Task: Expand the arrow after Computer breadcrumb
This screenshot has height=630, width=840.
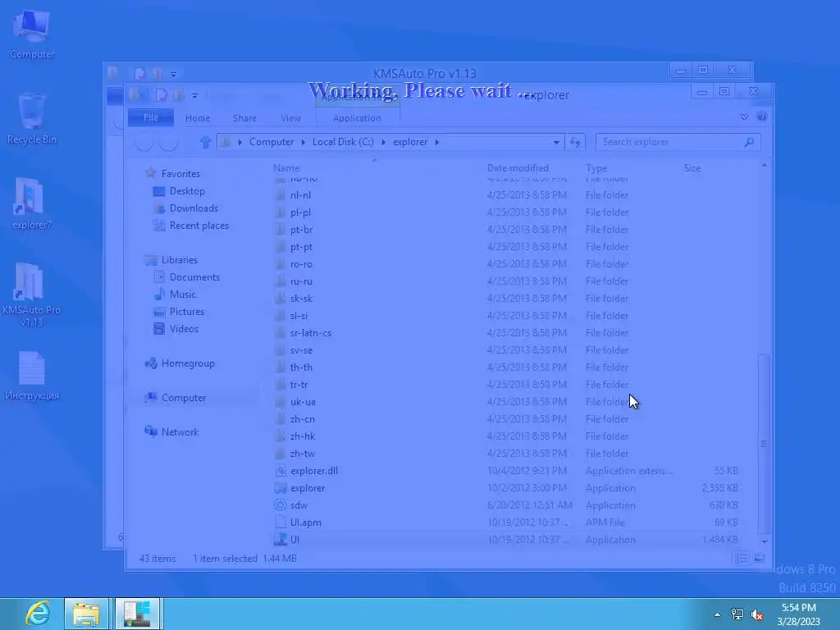Action: 304,142
